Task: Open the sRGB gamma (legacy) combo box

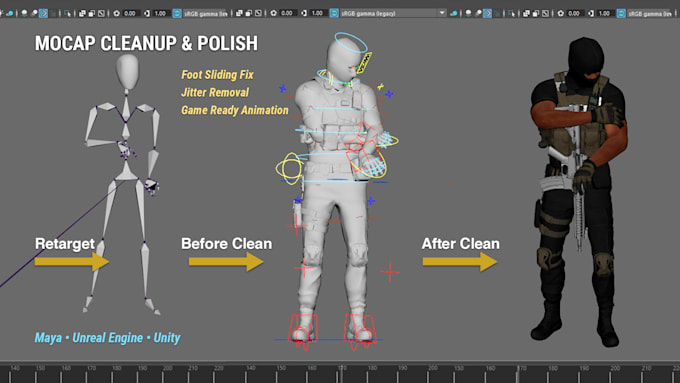Action: (x=393, y=13)
